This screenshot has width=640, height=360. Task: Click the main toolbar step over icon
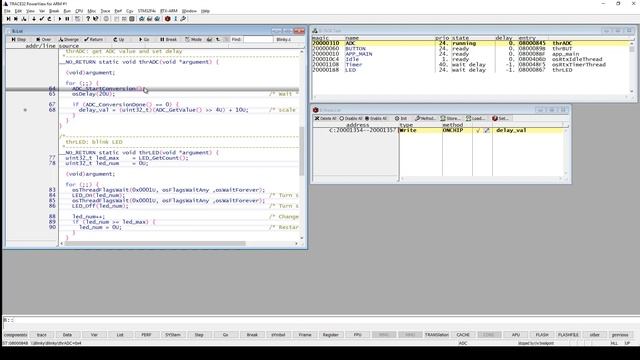[16, 19]
